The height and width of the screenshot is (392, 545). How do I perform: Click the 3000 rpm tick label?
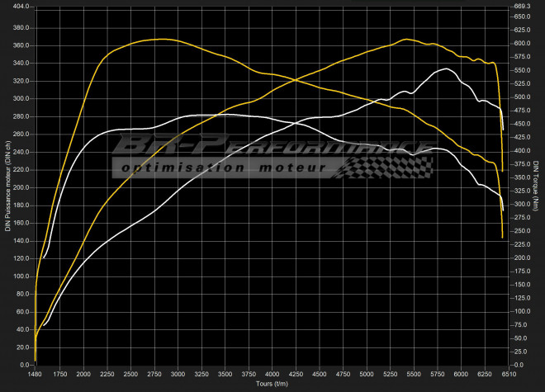[x=179, y=374]
